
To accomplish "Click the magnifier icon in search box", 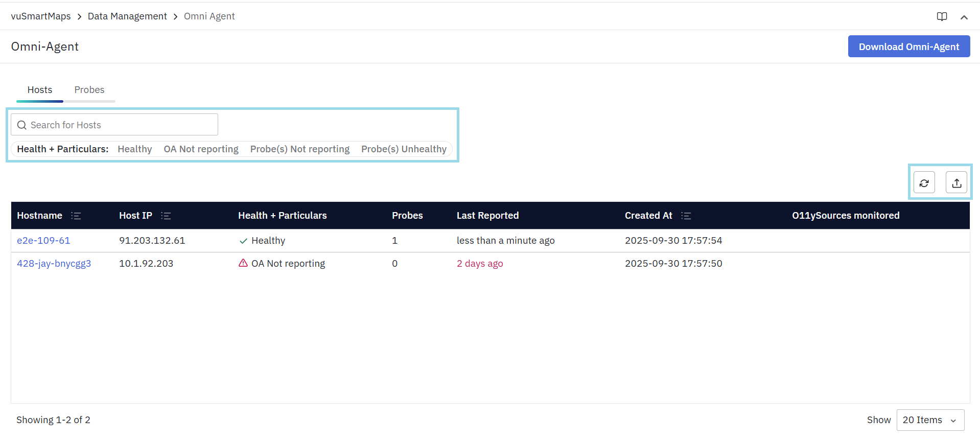I will click(22, 125).
